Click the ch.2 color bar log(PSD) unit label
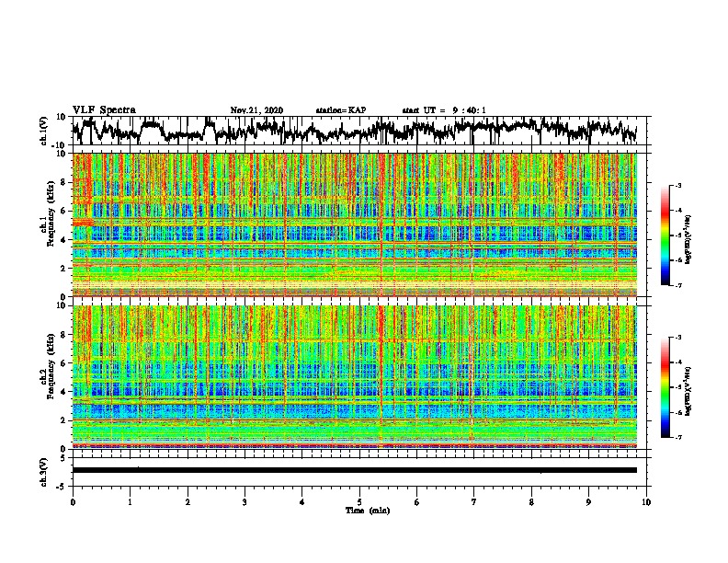 click(x=689, y=391)
